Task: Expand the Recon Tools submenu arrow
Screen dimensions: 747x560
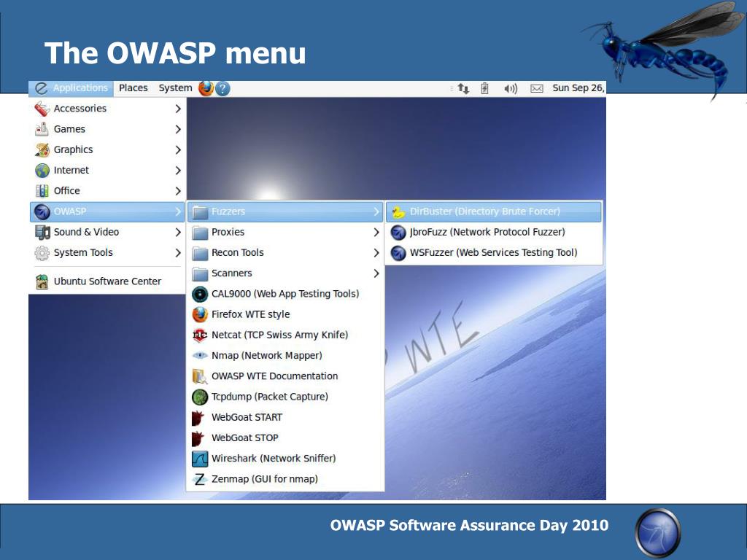Action: (376, 252)
